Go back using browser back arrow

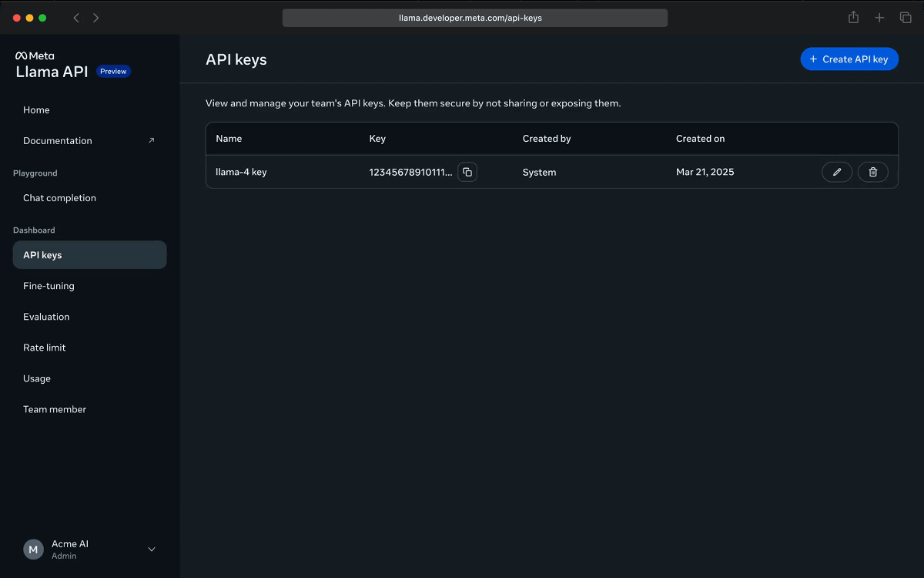point(76,18)
